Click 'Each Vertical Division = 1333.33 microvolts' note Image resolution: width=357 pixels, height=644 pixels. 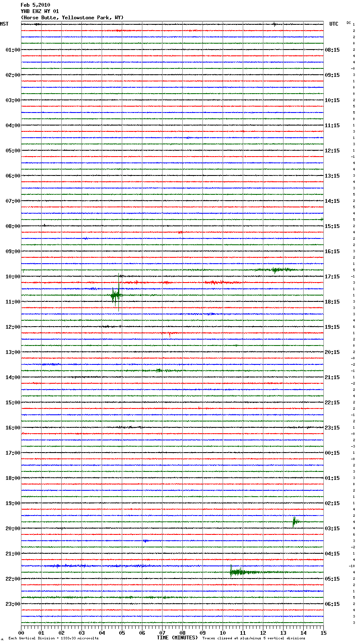(x=53, y=639)
